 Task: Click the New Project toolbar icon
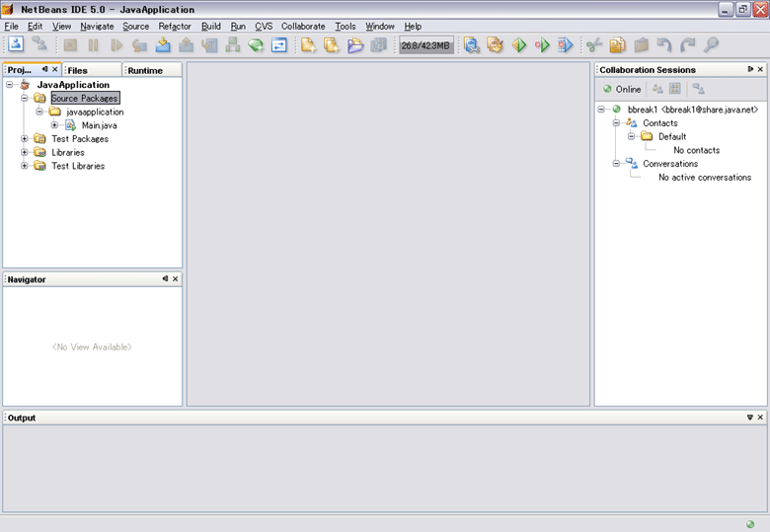332,45
